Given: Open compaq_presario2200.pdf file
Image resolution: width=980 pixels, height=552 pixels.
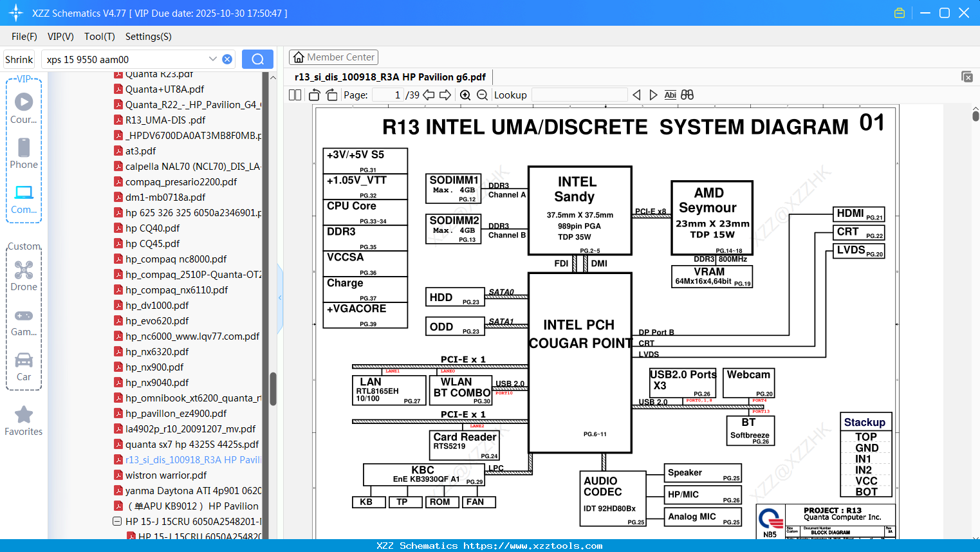Looking at the screenshot, I should point(181,181).
